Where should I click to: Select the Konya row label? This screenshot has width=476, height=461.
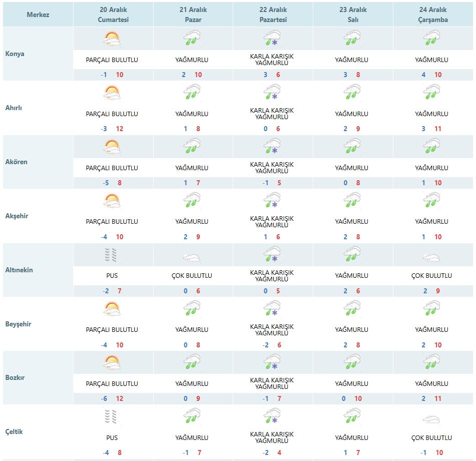[x=15, y=54]
